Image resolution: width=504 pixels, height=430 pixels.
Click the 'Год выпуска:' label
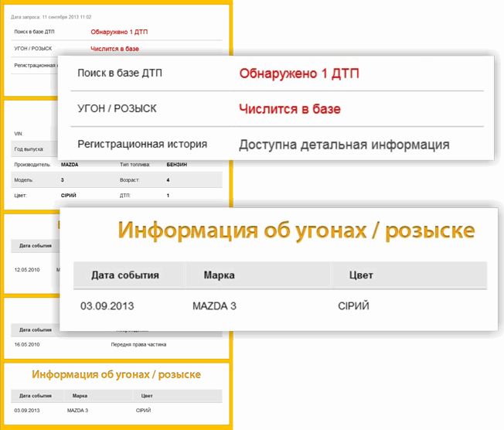coord(29,149)
